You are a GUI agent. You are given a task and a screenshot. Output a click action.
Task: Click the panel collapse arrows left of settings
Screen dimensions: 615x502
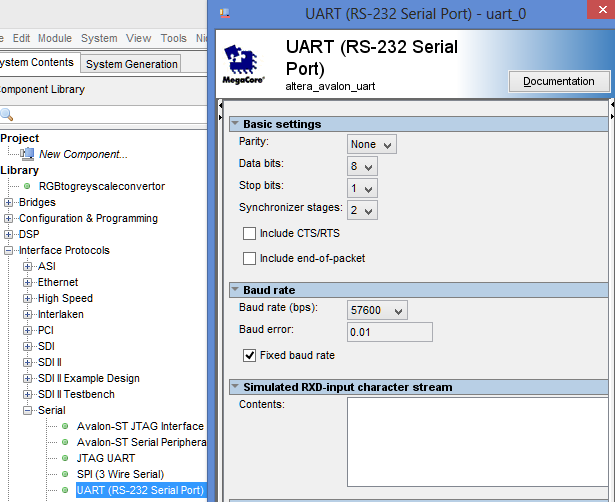[x=220, y=111]
